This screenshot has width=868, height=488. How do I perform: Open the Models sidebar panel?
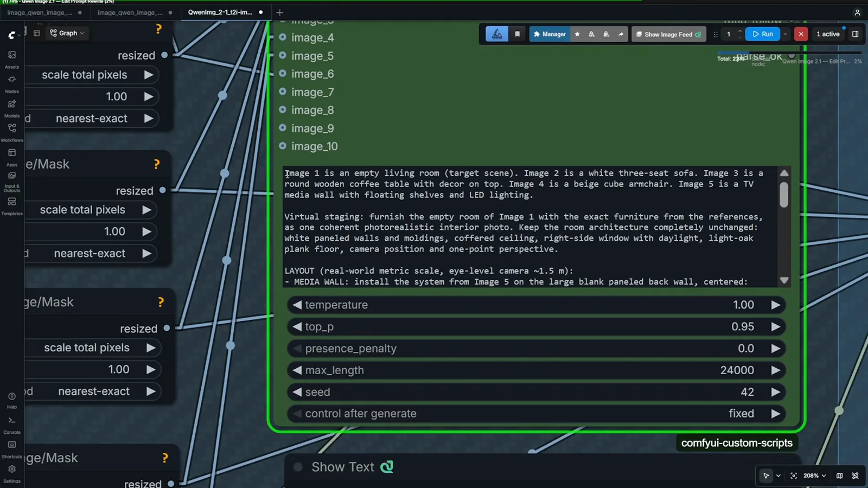(12, 107)
